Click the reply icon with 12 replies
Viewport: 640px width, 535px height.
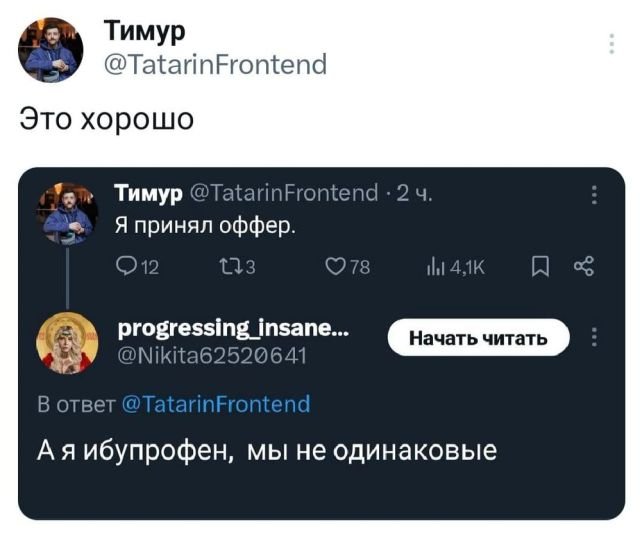[x=124, y=265]
